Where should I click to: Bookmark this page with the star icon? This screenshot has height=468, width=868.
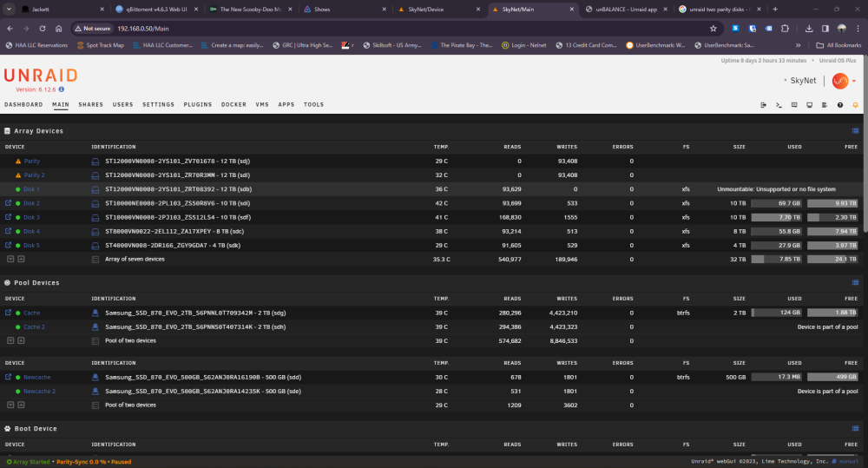[x=713, y=29]
